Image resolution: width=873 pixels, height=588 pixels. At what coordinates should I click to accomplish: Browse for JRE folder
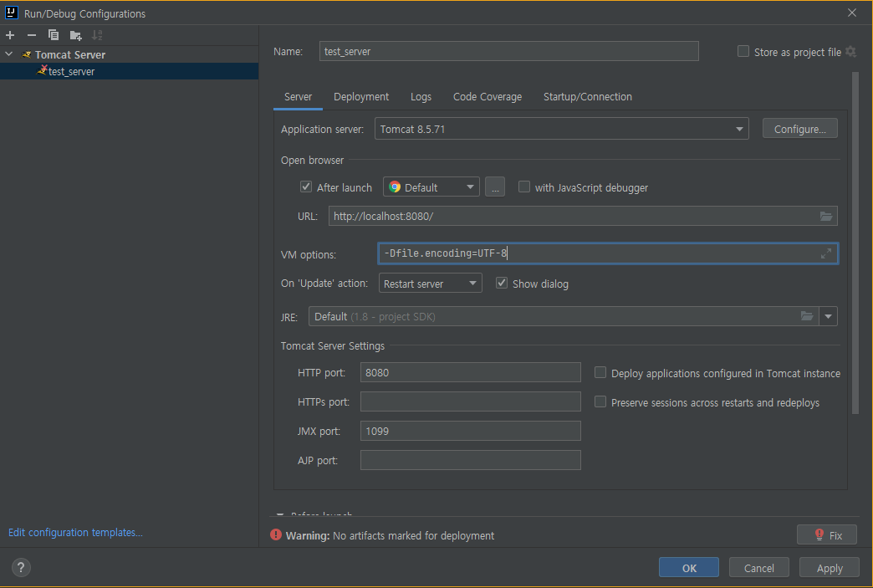click(807, 316)
